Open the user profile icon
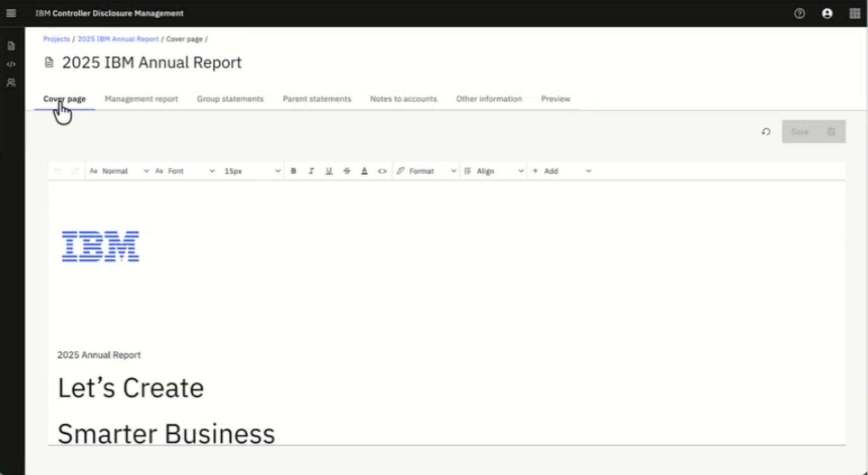Screen dimensions: 868x475 click(x=827, y=13)
